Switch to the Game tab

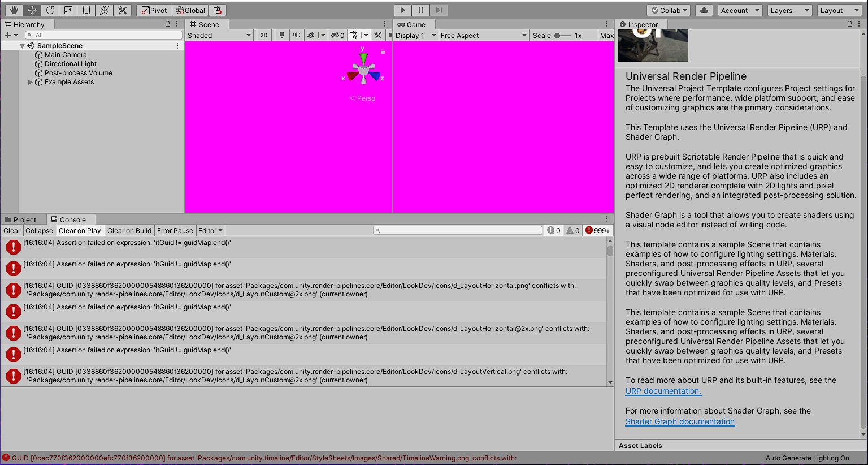(414, 24)
